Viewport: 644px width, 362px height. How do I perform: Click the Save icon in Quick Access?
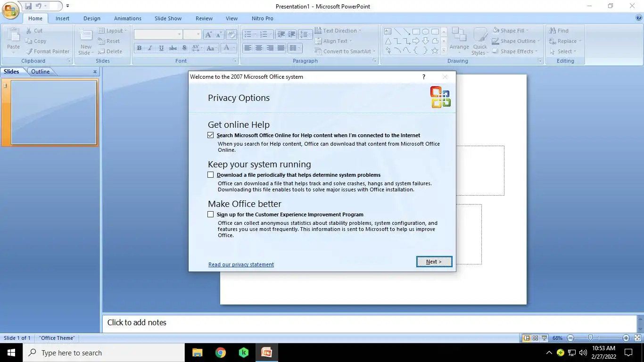click(x=28, y=6)
